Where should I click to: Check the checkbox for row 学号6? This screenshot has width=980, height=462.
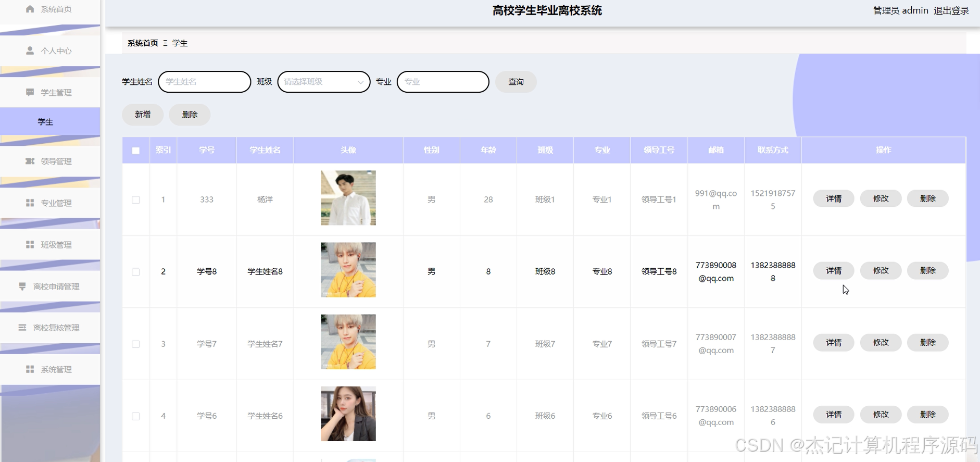pyautogui.click(x=136, y=416)
